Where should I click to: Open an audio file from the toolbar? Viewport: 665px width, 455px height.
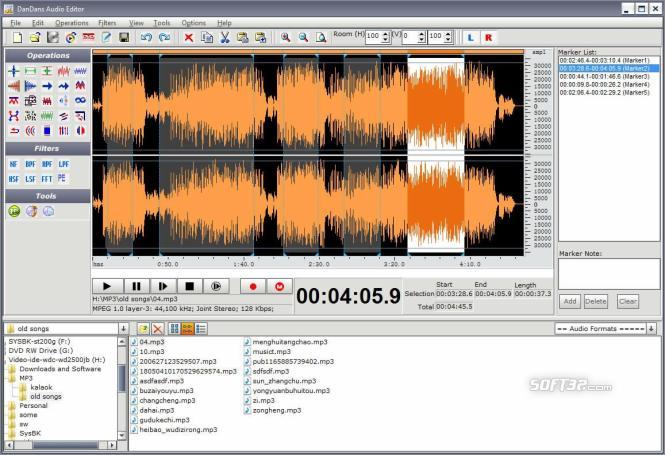35,38
